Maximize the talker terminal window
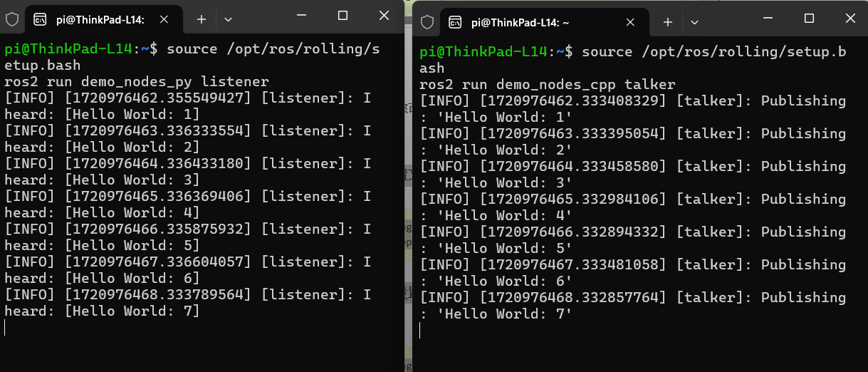868x372 pixels. coord(809,18)
